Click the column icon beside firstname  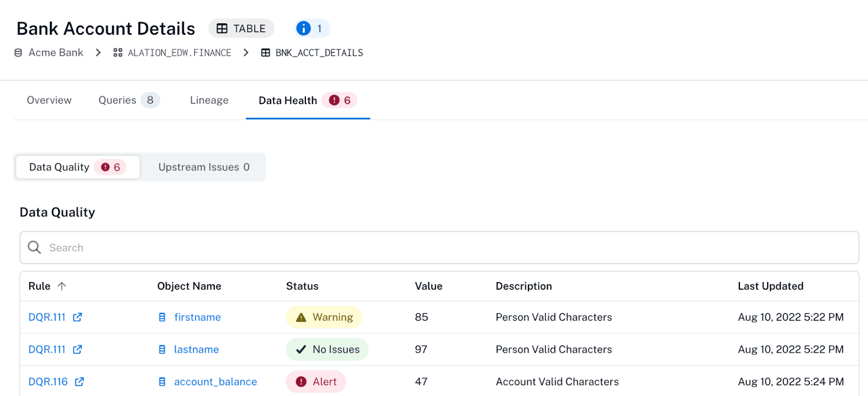(162, 317)
